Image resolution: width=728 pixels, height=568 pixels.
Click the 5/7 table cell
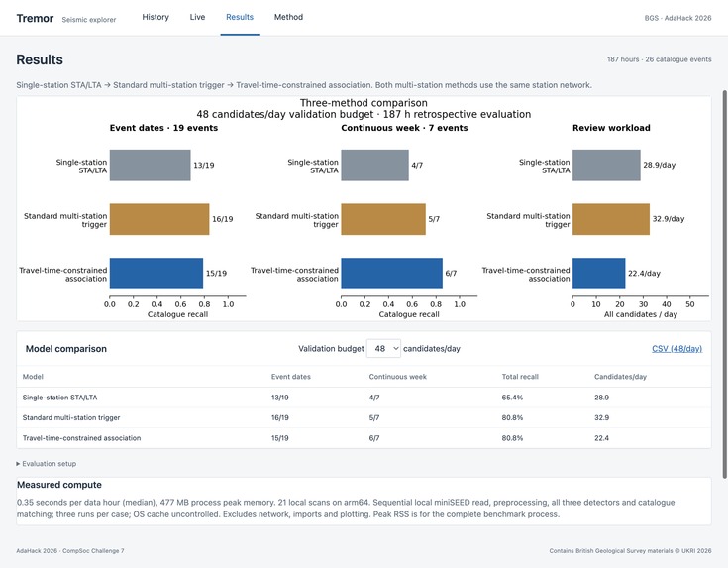[374, 418]
